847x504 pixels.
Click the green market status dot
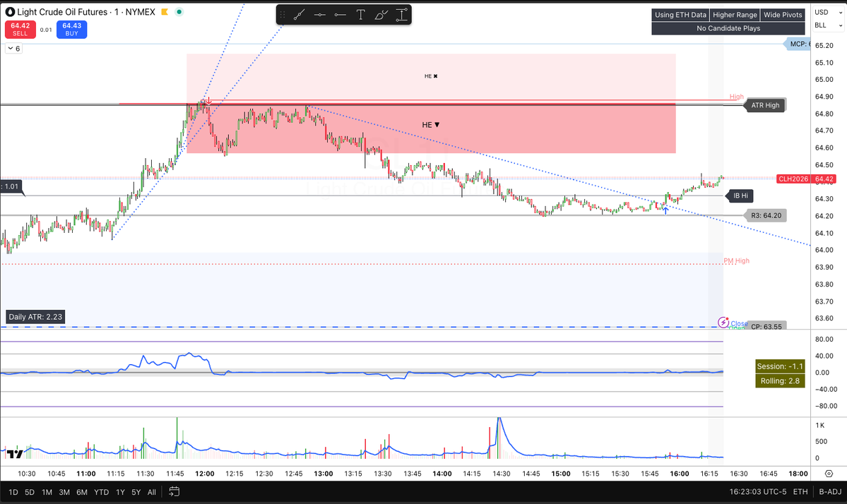[x=179, y=12]
